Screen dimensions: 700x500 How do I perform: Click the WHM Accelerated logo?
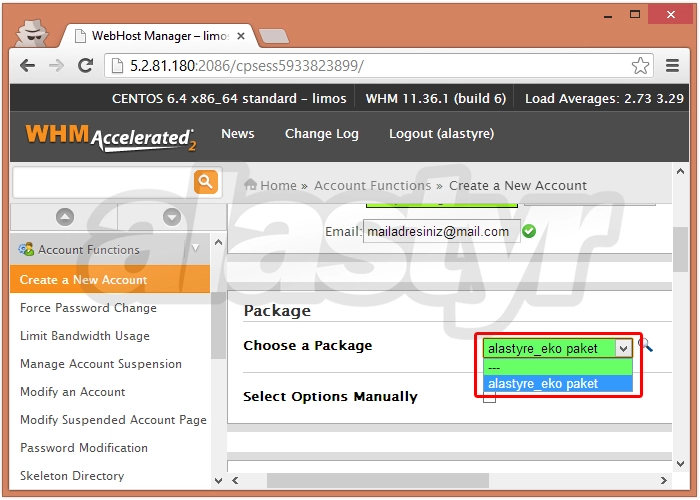[111, 137]
